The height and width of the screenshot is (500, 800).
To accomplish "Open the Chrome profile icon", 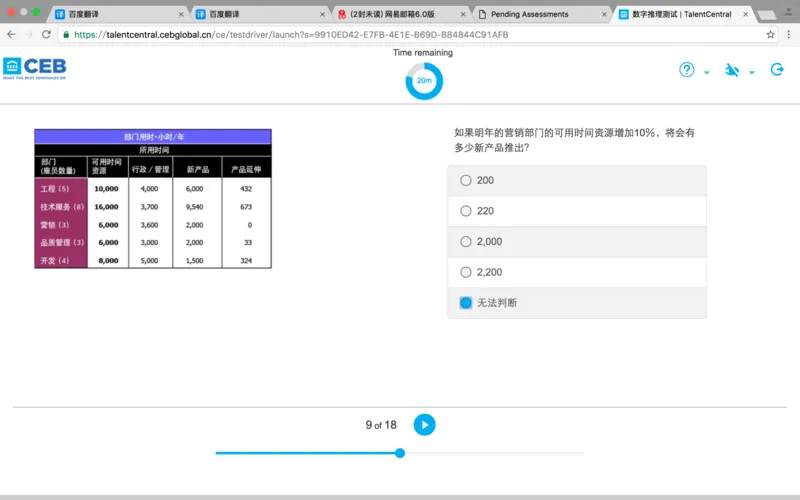I will (790, 12).
